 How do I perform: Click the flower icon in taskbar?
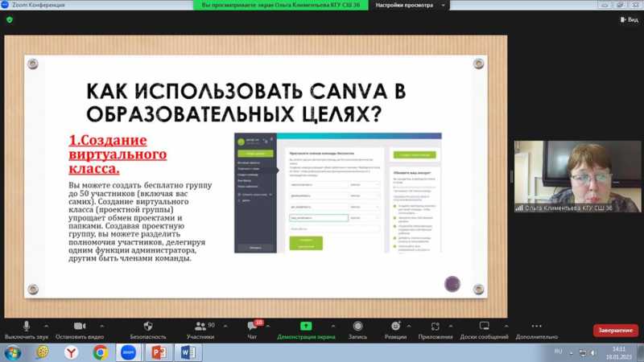coord(43,352)
